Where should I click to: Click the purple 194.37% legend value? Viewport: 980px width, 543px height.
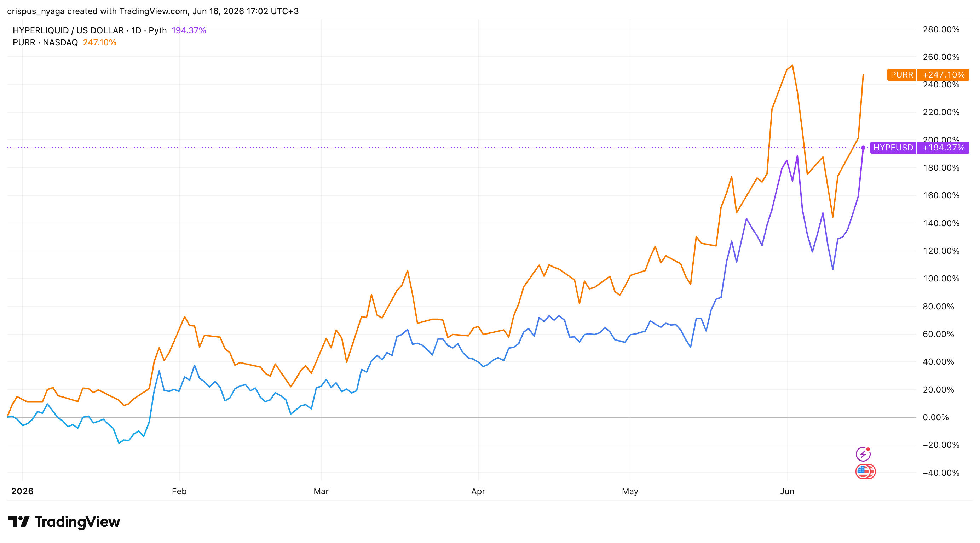(x=189, y=30)
